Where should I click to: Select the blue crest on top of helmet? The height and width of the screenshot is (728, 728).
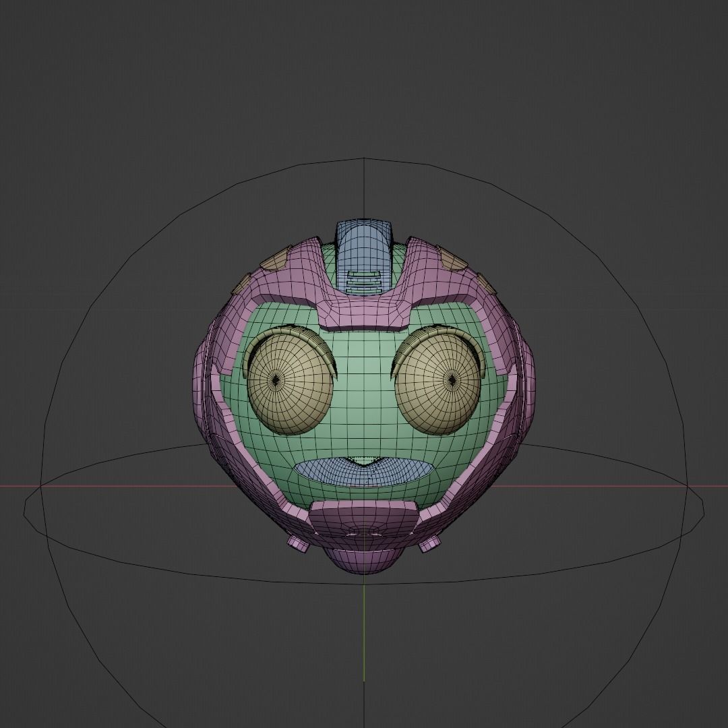pos(365,257)
